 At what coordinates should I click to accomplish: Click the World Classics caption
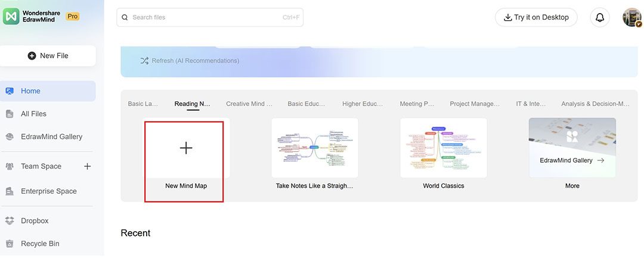(x=444, y=186)
